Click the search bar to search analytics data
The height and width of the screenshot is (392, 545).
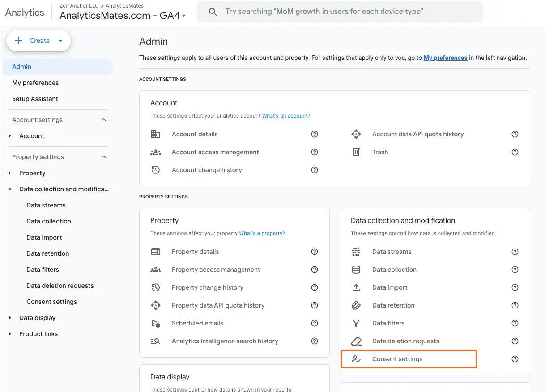340,12
